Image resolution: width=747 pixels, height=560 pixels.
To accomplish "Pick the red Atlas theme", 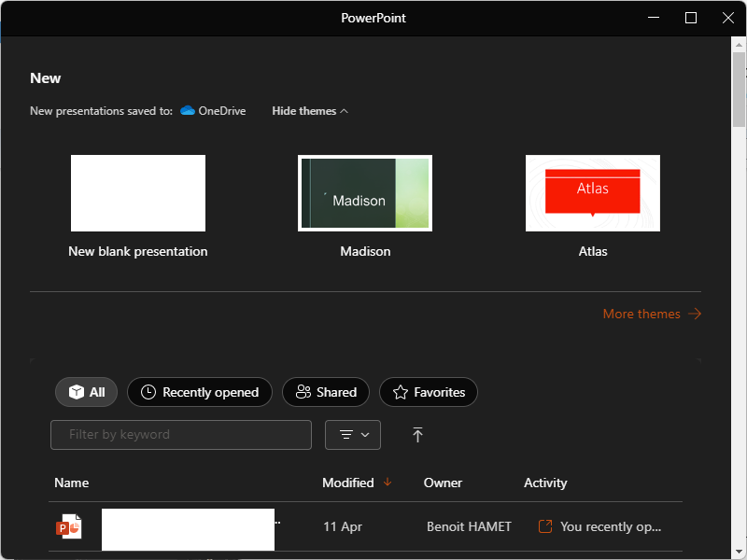I will pyautogui.click(x=593, y=193).
